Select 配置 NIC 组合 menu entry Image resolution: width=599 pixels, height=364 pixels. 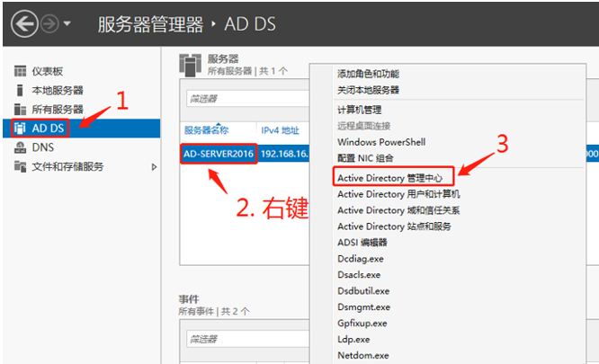point(365,158)
